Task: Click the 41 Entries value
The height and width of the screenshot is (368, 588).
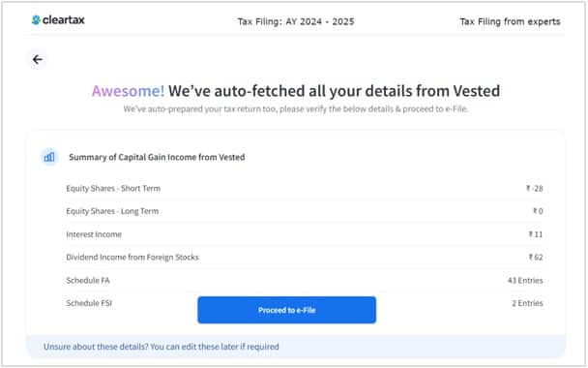Action: click(x=525, y=280)
